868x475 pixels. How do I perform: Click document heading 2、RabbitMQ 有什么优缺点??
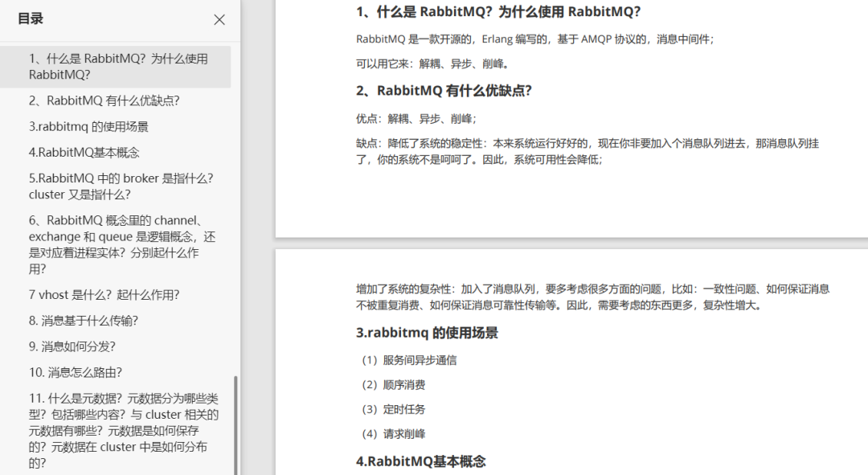(444, 91)
